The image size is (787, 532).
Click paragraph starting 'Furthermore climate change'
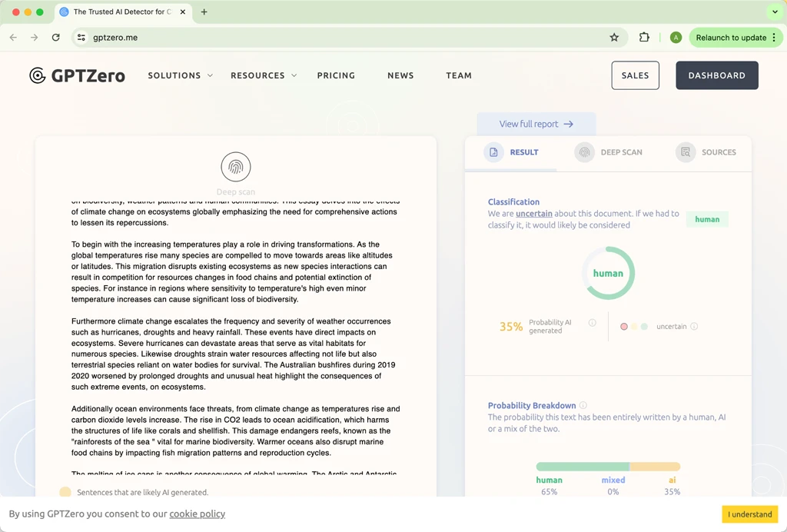tap(234, 354)
